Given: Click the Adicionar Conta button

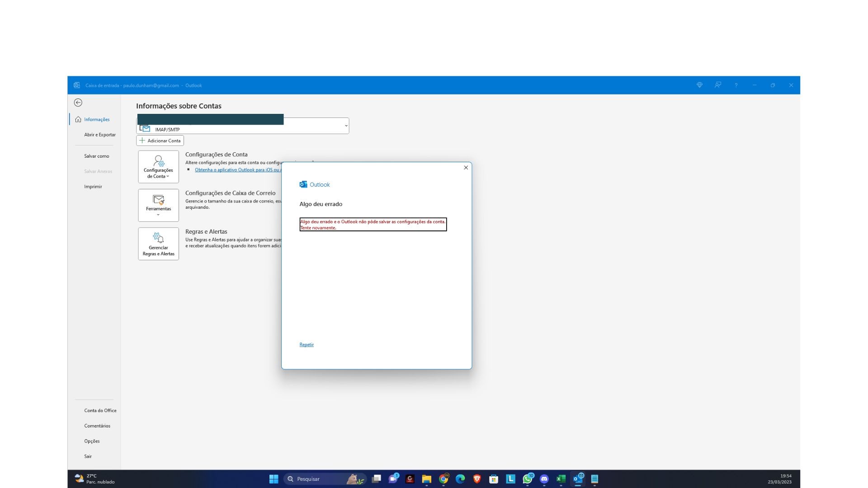Looking at the screenshot, I should tap(160, 141).
